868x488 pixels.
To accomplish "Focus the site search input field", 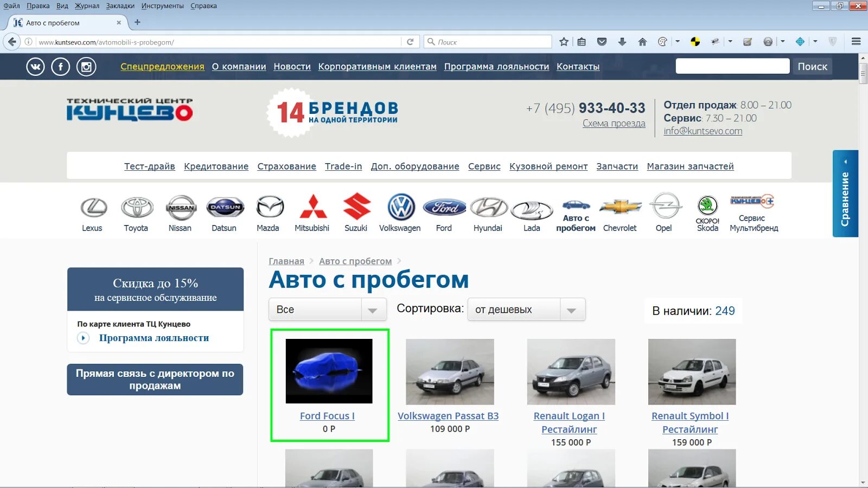I will click(x=732, y=66).
